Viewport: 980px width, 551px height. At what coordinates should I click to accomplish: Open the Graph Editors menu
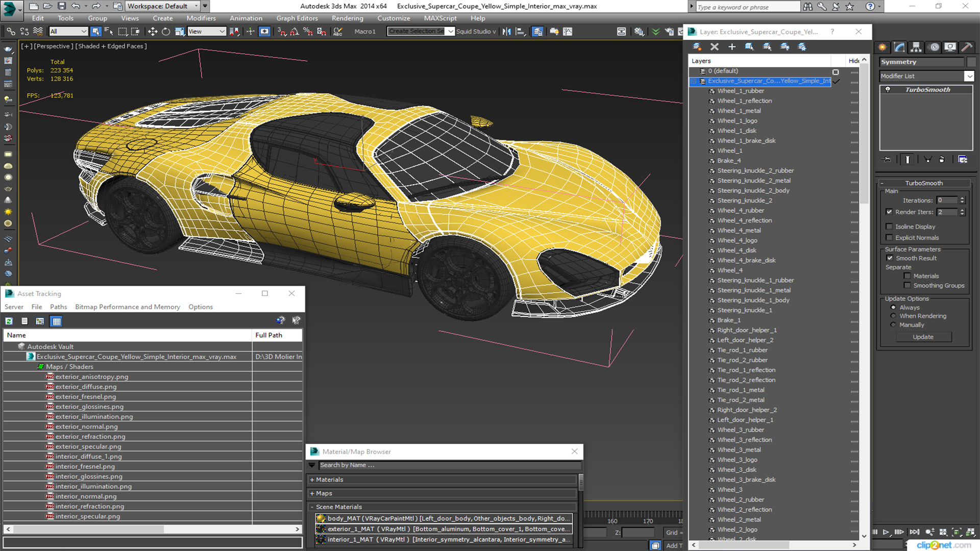click(297, 18)
